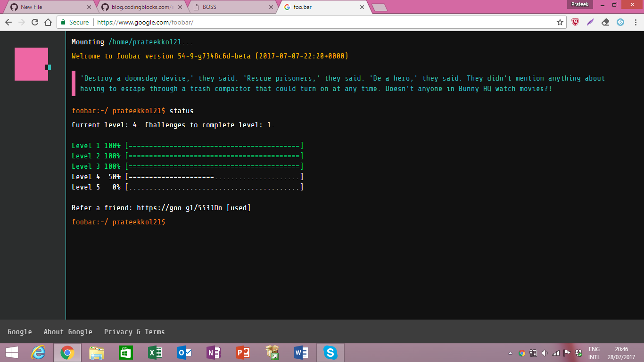The image size is (644, 362).
Task: Launch Internet Explorer from taskbar
Action: pos(38,353)
